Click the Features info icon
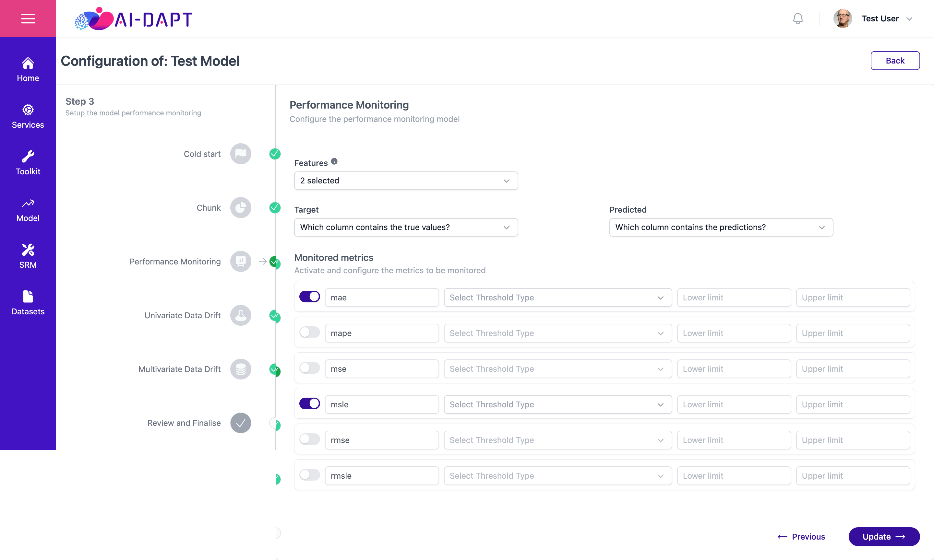 [334, 161]
